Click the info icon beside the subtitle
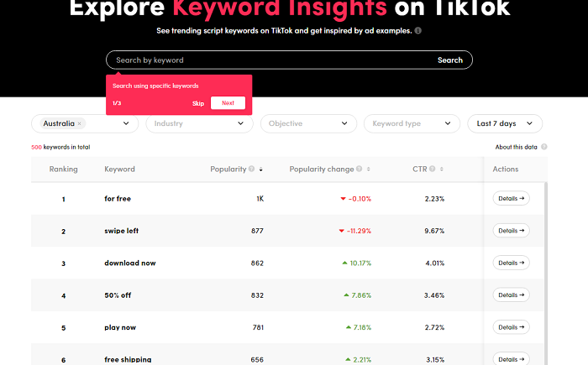Image resolution: width=588 pixels, height=365 pixels. (x=418, y=31)
